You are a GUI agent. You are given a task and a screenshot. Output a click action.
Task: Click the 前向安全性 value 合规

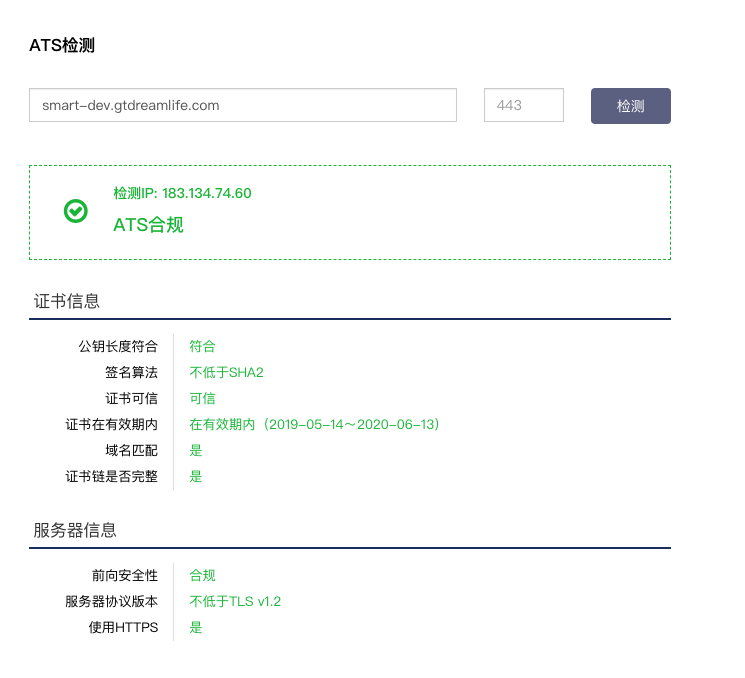202,575
